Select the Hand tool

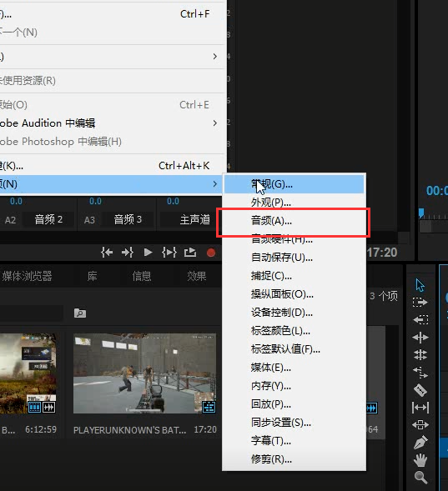point(420,460)
